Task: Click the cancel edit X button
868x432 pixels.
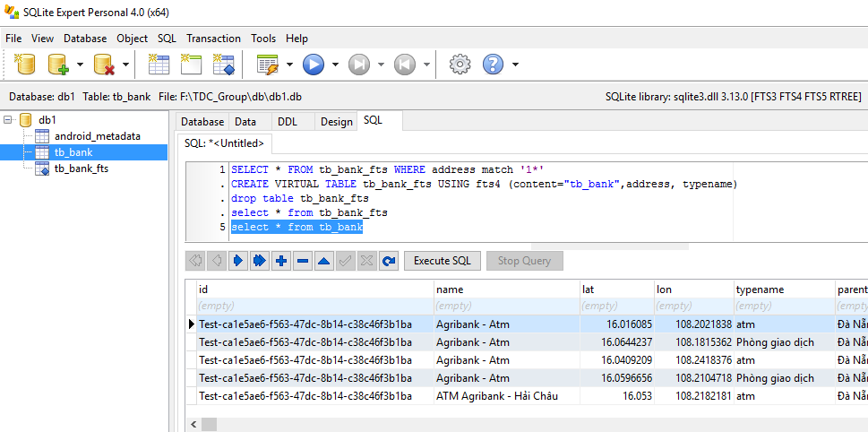Action: (367, 261)
